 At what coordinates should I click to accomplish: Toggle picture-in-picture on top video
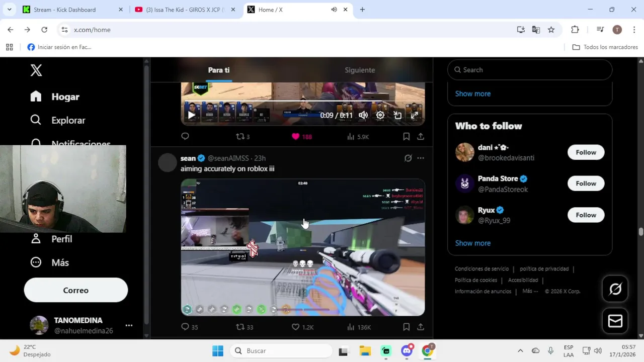point(397,115)
